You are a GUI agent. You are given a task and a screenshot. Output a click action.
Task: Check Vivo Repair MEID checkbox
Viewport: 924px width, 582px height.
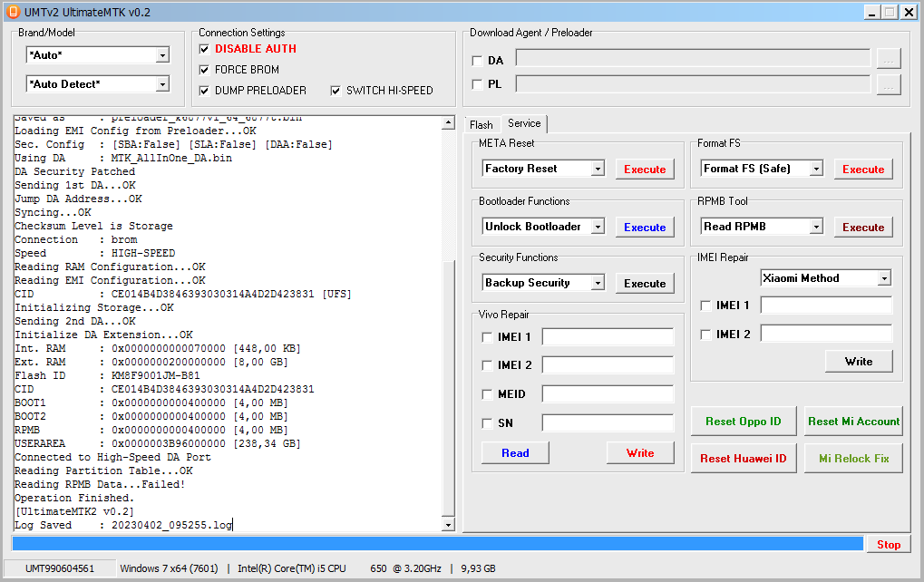tap(487, 394)
